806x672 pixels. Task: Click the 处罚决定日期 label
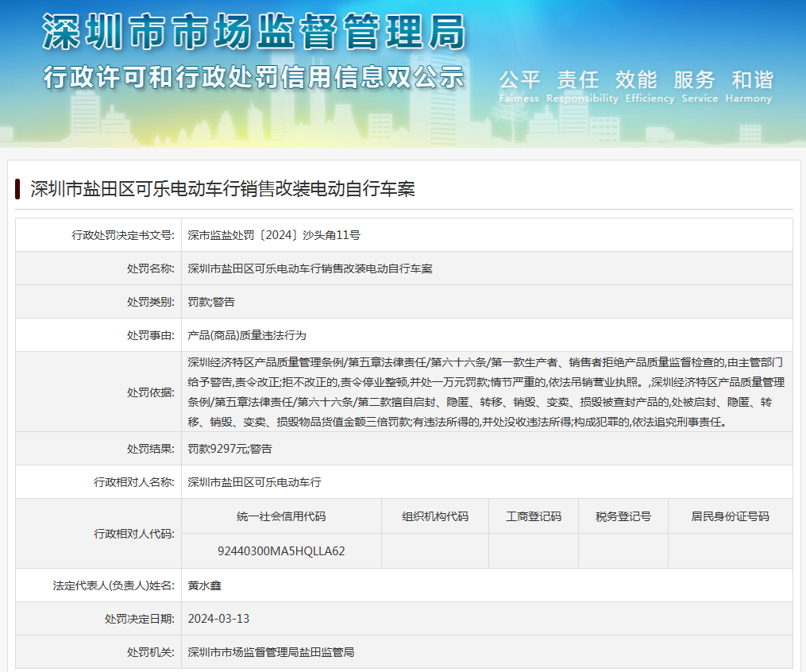coord(140,619)
